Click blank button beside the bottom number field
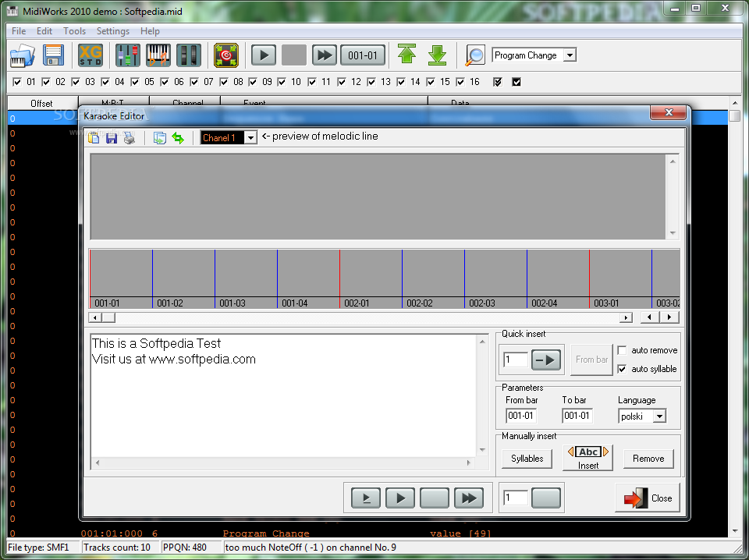This screenshot has width=749, height=560. pos(546,498)
